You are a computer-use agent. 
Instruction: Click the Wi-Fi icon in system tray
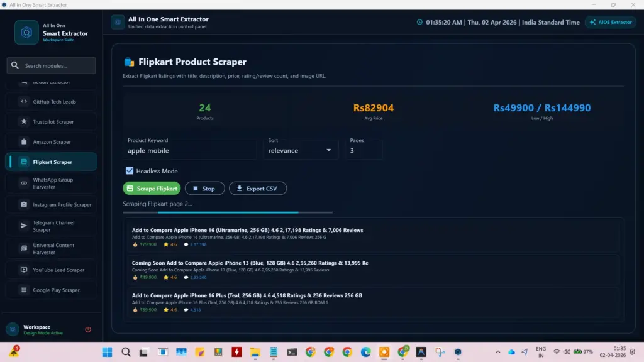pyautogui.click(x=557, y=352)
